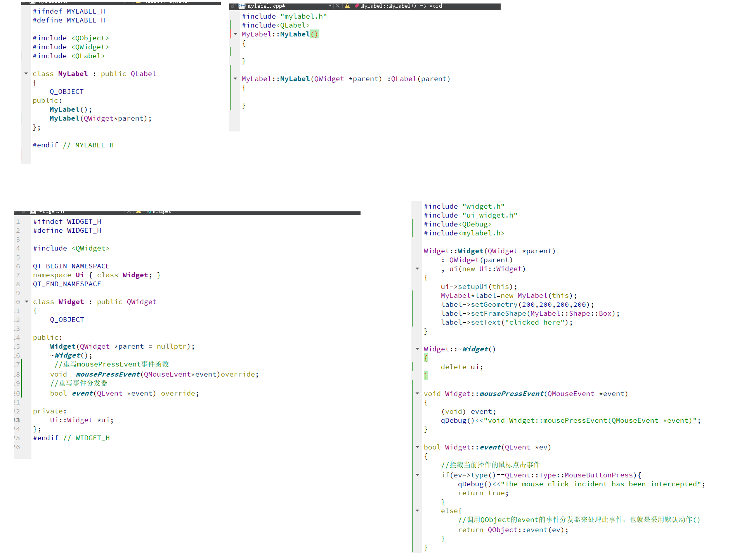Click highlighted opening brace of ~Widget
The height and width of the screenshot is (560, 730).
tap(426, 358)
